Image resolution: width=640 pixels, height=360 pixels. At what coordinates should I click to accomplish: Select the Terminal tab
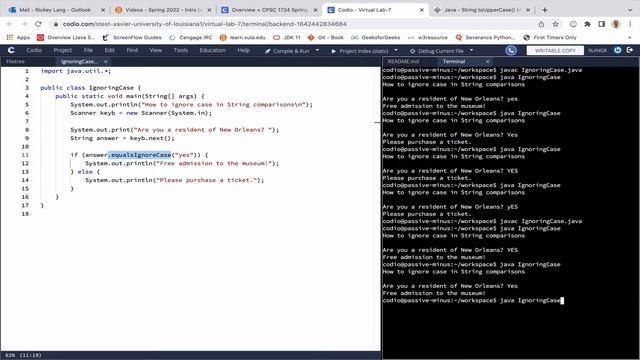coord(454,62)
